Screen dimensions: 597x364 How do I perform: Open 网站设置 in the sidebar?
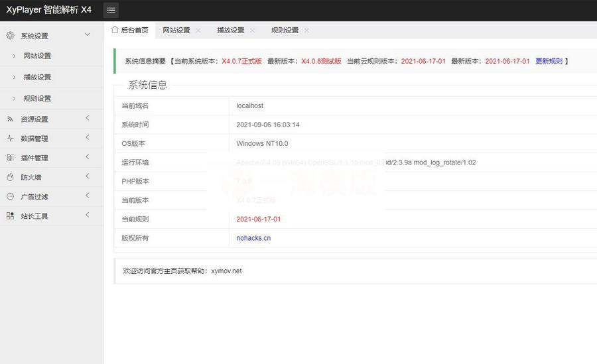37,56
